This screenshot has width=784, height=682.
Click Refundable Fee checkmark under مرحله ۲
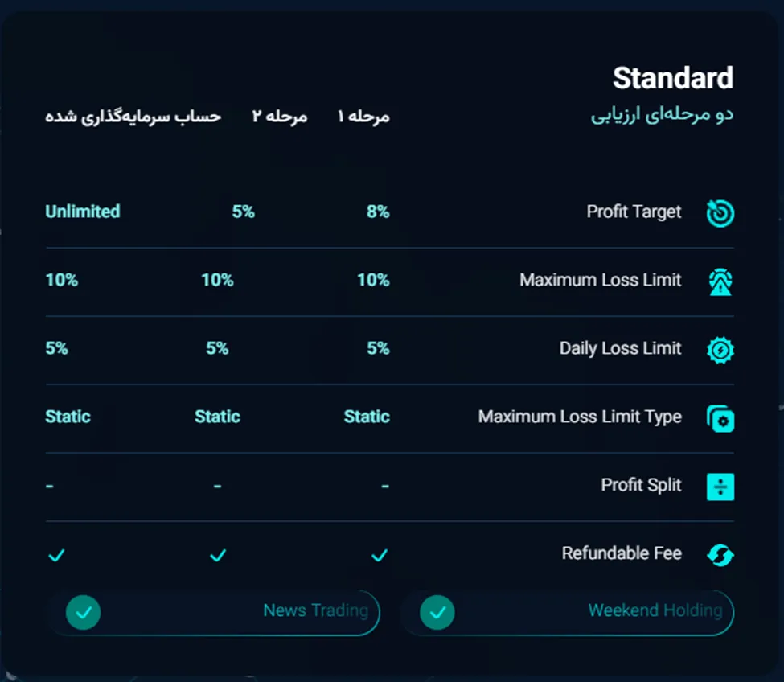(218, 555)
